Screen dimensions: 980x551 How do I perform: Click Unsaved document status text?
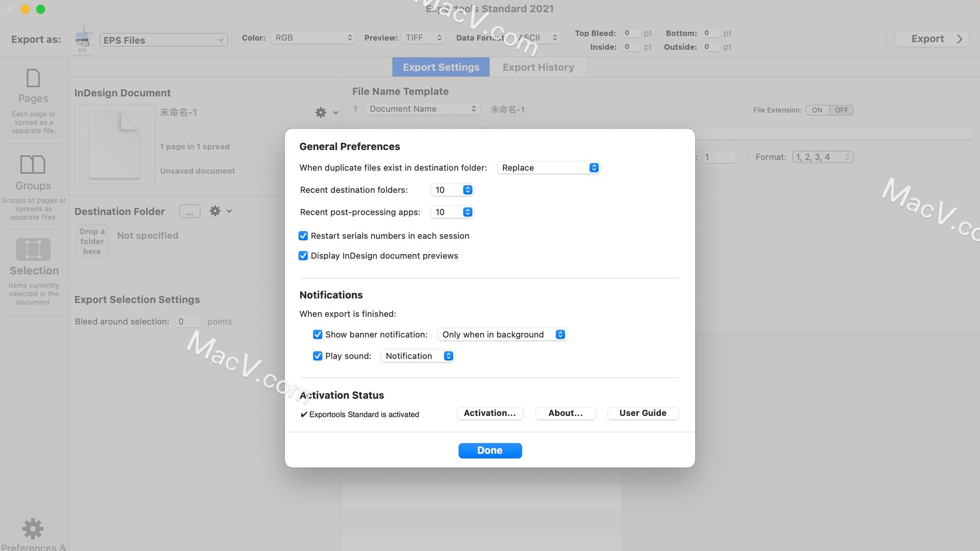pos(198,171)
